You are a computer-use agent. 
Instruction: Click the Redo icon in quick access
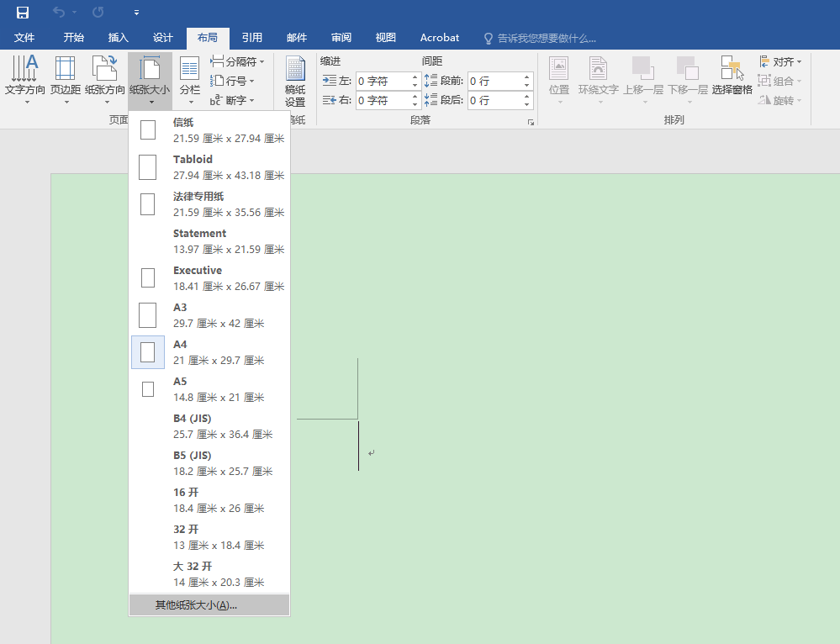coord(98,13)
